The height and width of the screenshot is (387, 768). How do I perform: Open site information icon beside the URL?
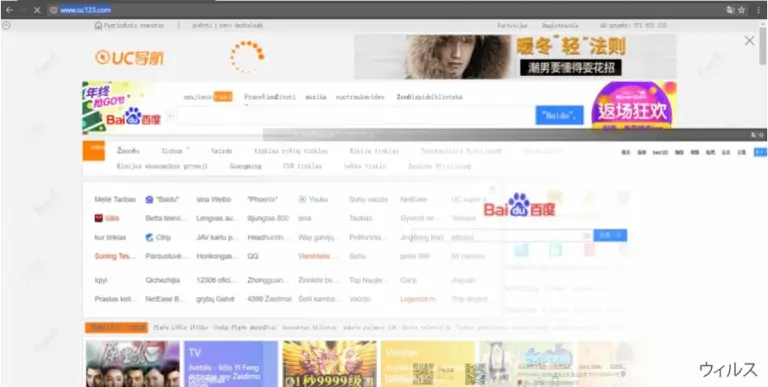[53, 10]
